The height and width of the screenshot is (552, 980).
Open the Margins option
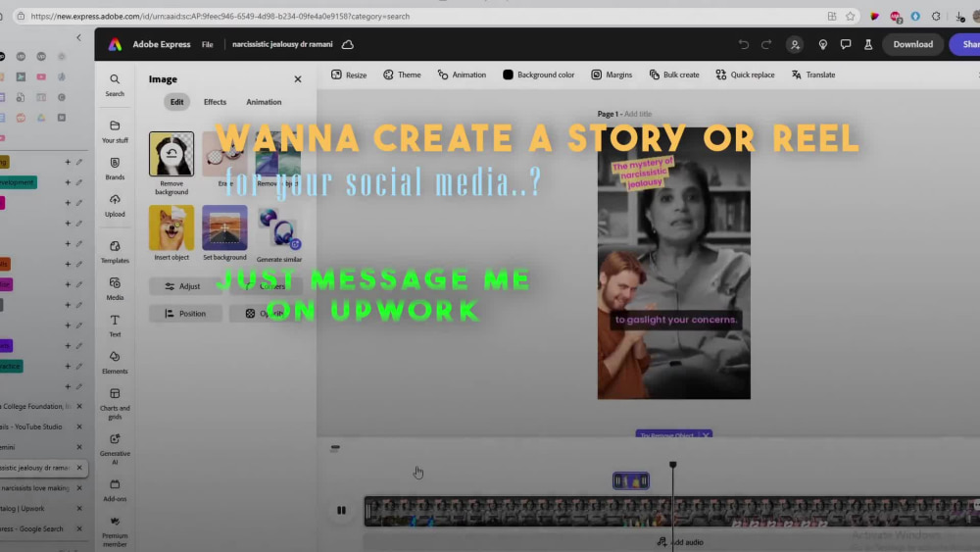click(x=612, y=75)
